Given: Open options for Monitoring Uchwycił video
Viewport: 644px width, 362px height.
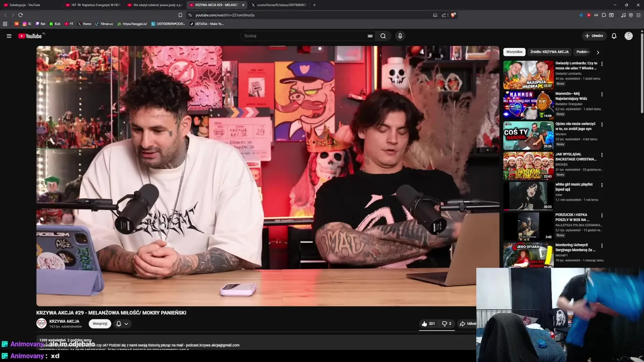Looking at the screenshot, I should 602,245.
